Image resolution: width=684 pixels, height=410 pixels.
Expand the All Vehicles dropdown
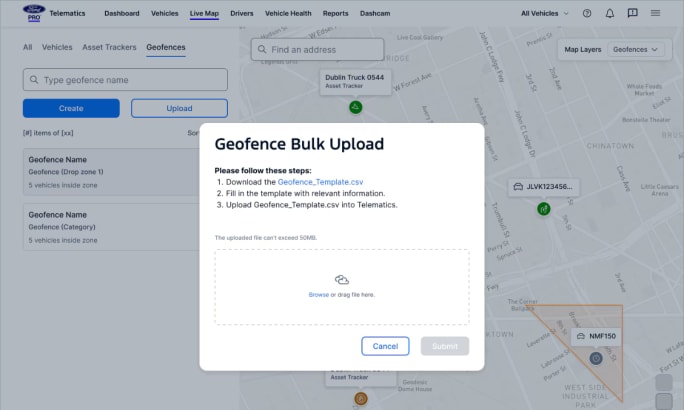(x=545, y=14)
